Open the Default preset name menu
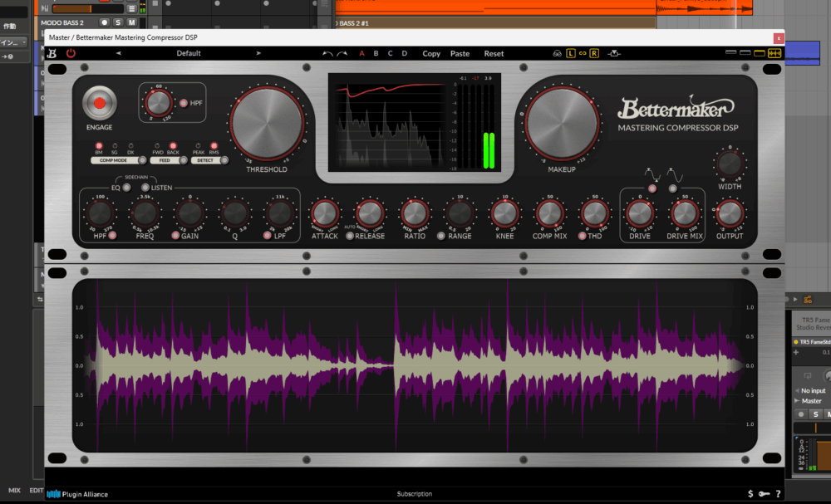Viewport: 831px width, 504px height. (189, 53)
